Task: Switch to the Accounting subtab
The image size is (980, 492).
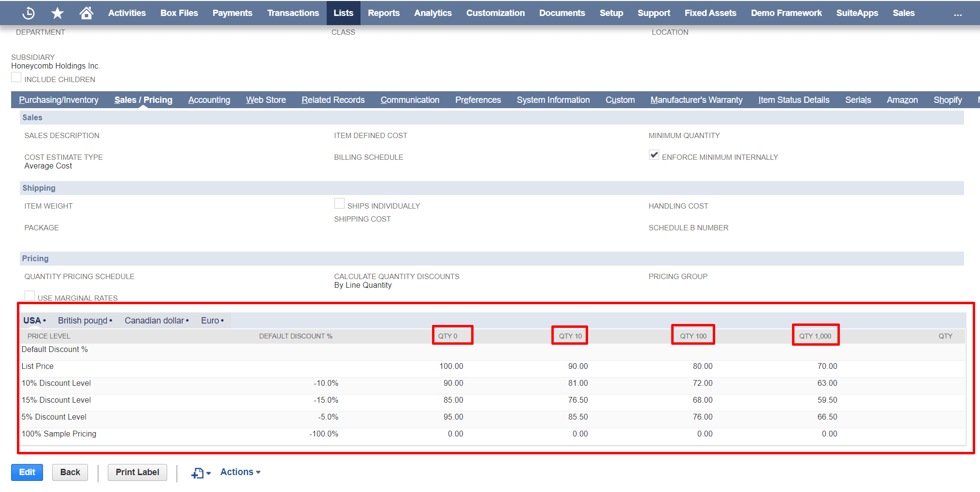Action: point(209,100)
